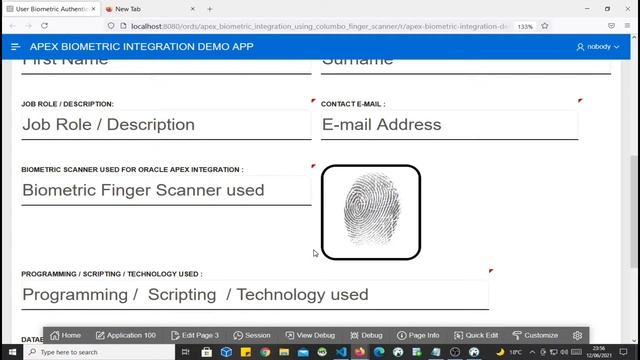Open the notification action center

(623, 352)
